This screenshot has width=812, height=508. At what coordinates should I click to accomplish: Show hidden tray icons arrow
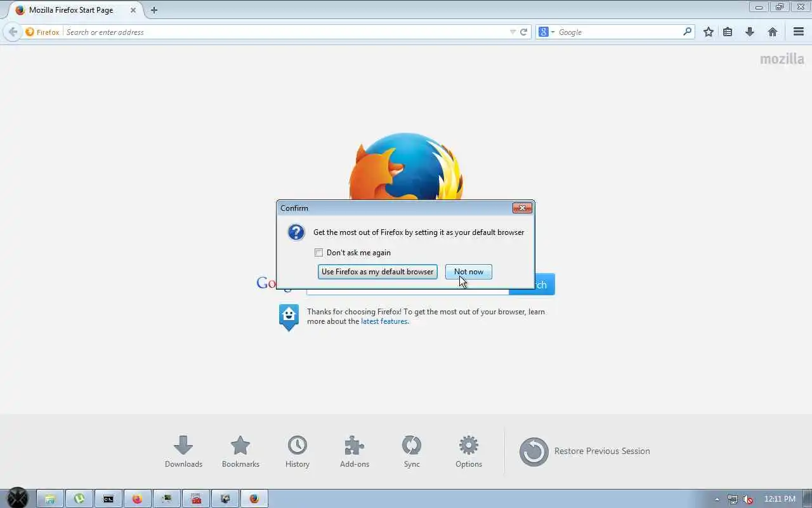(717, 499)
